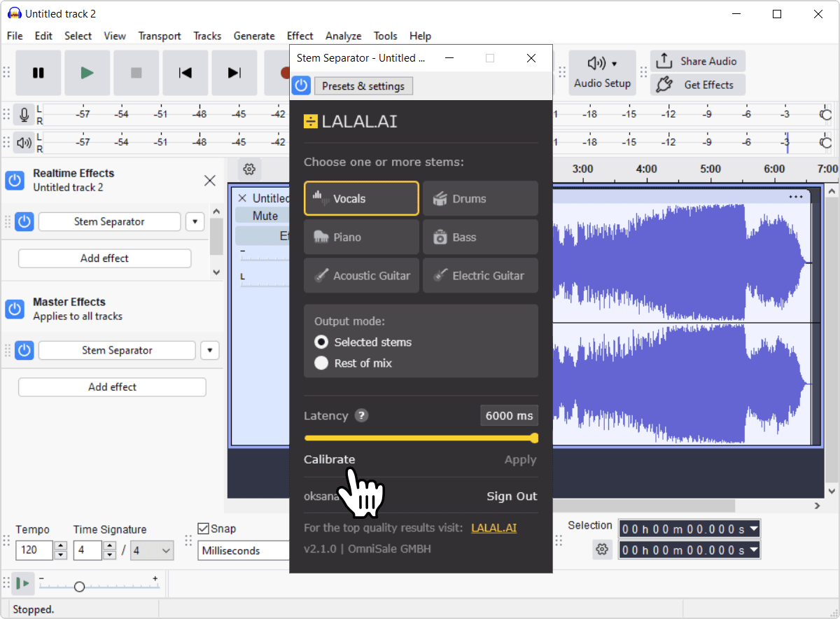
Task: Close the Realtime Effects panel
Action: tap(209, 181)
